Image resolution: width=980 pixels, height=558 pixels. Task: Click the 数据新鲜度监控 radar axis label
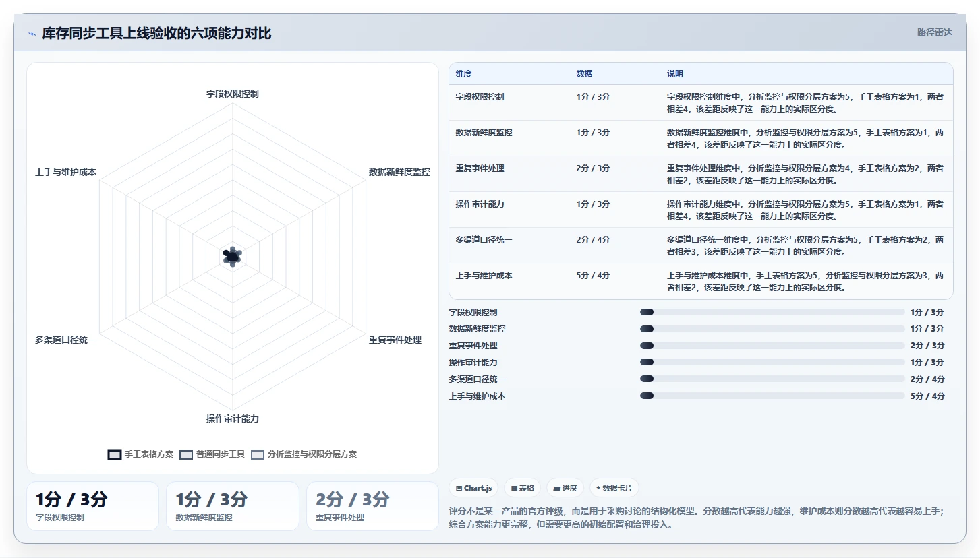tap(399, 172)
